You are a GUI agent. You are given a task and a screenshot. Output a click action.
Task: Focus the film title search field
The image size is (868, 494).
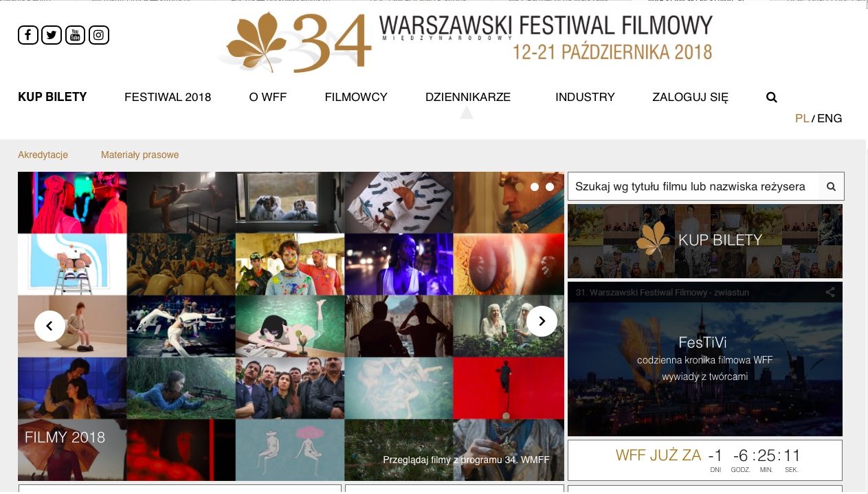click(x=693, y=186)
